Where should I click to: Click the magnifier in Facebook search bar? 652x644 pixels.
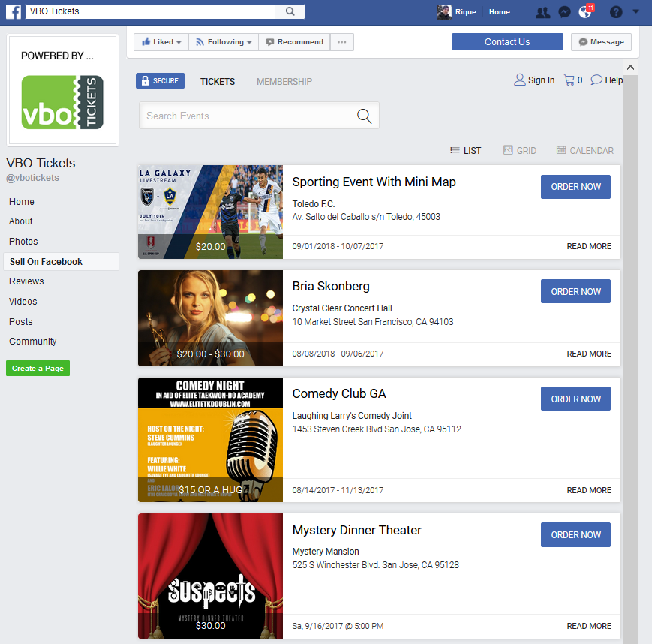click(290, 11)
